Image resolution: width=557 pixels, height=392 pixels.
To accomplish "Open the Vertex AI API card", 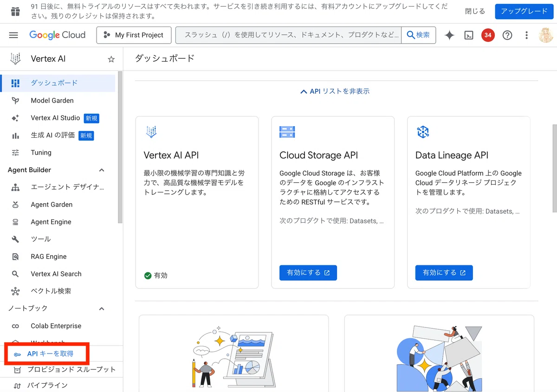I will tap(197, 202).
